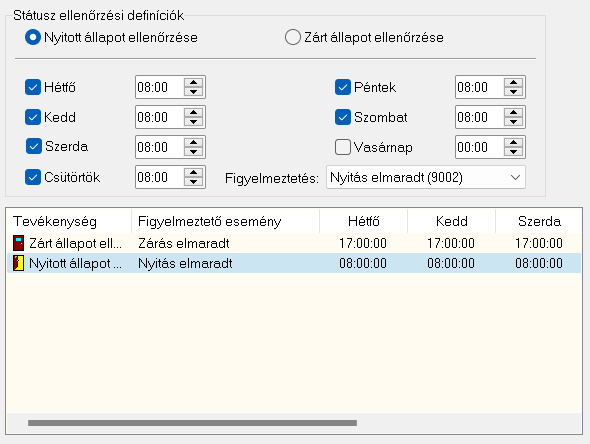The height and width of the screenshot is (444, 590).
Task: Select the Nyitás elmaradt row
Action: click(293, 263)
